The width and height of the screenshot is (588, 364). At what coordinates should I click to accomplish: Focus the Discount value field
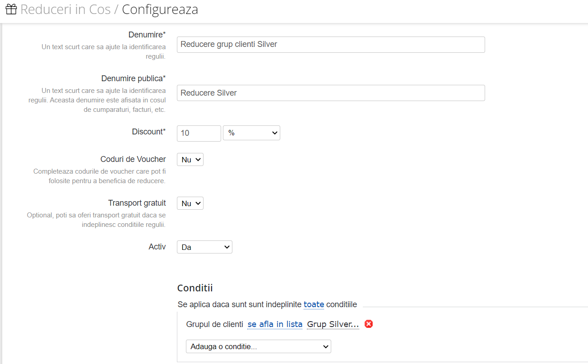(199, 133)
